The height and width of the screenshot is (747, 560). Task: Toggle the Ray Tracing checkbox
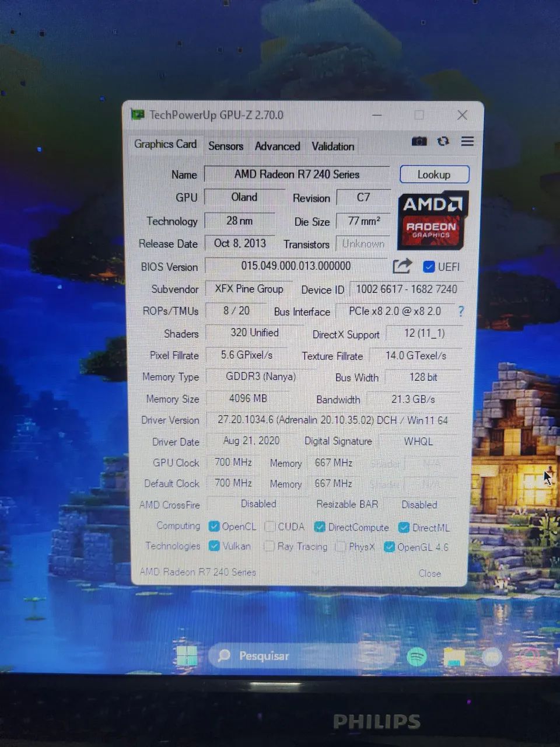[x=269, y=546]
